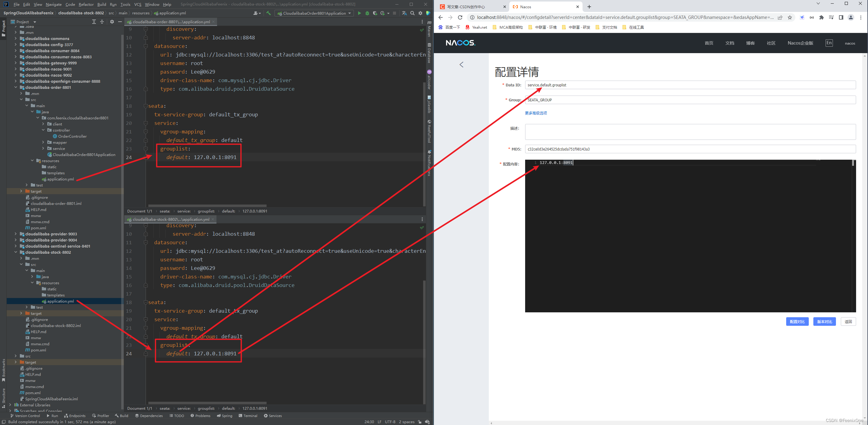868x425 pixels.
Task: Bookmark page with the star icon
Action: [790, 17]
